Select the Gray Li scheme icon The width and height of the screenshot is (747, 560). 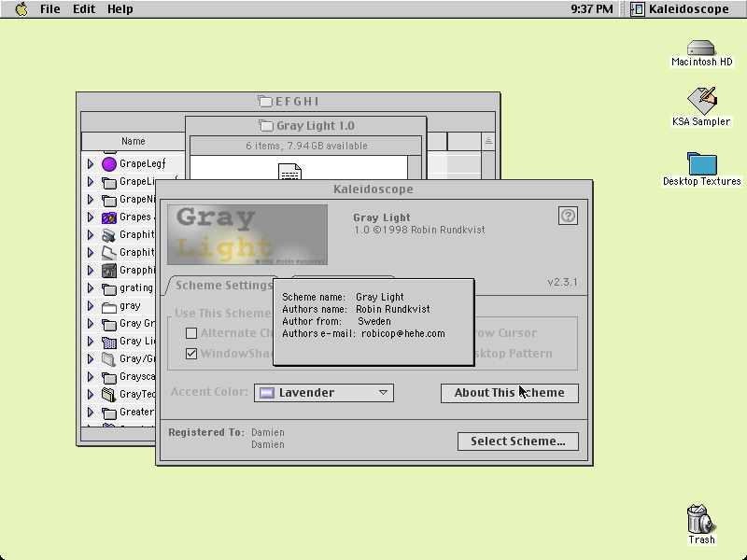pos(109,342)
